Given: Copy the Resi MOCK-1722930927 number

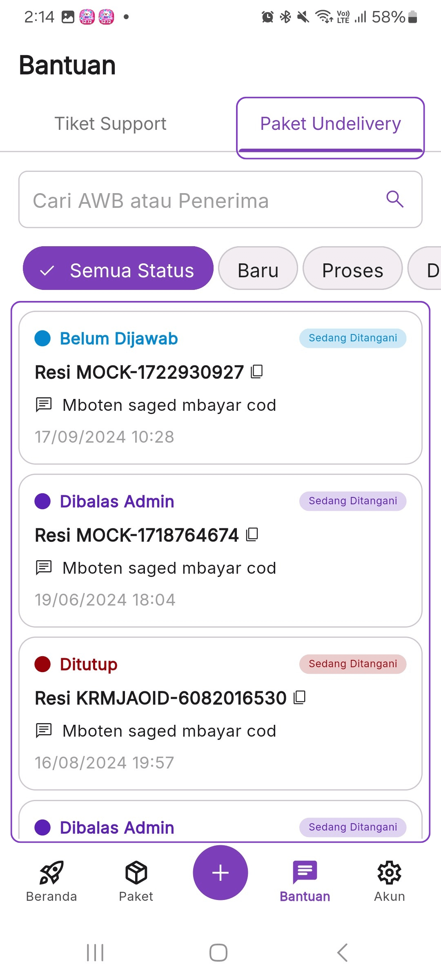Looking at the screenshot, I should point(256,372).
